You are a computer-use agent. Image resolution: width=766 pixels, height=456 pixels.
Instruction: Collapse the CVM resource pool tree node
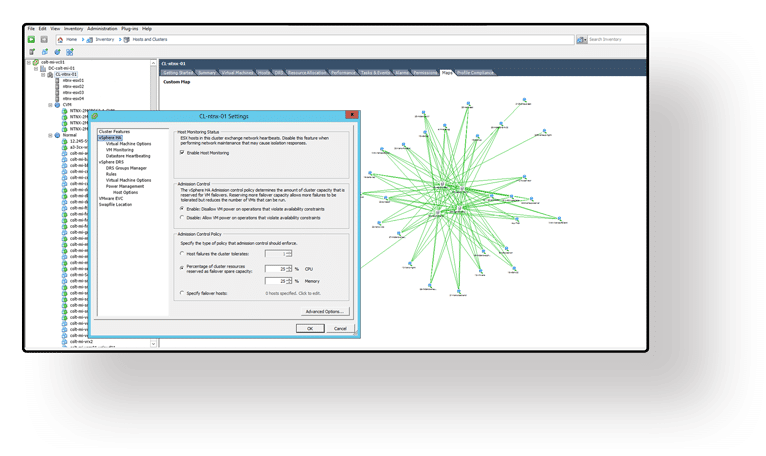51,105
